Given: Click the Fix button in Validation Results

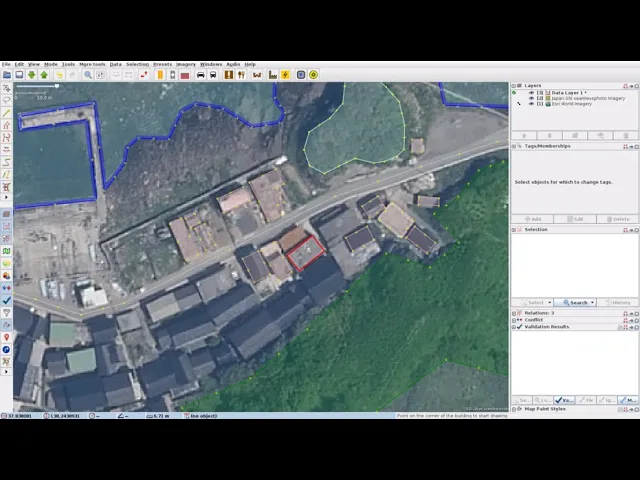Looking at the screenshot, I should coord(586,400).
